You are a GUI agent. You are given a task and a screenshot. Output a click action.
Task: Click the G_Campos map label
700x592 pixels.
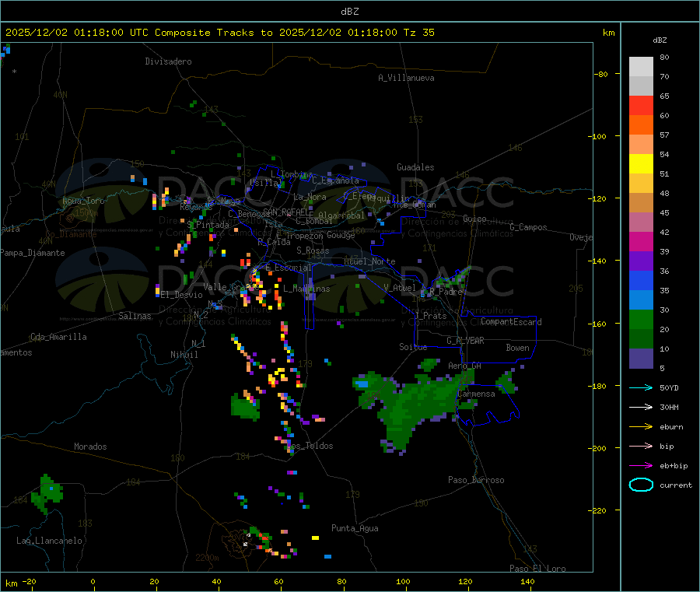(528, 227)
